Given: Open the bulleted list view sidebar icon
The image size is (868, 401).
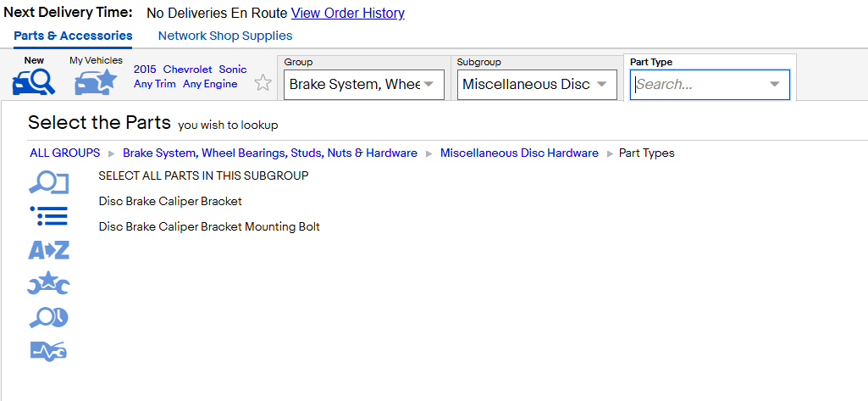Looking at the screenshot, I should coord(48,215).
